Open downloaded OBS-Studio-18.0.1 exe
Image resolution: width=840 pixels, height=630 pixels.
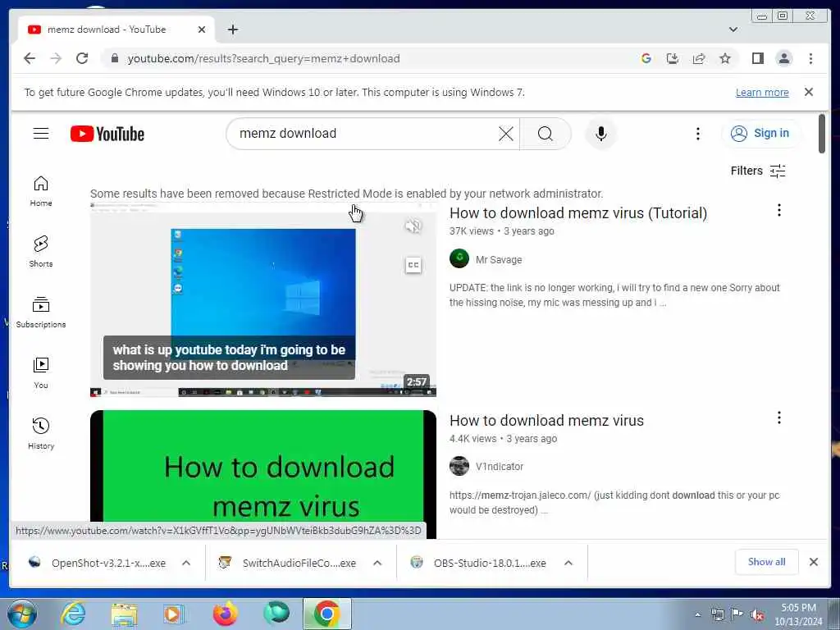[480, 563]
